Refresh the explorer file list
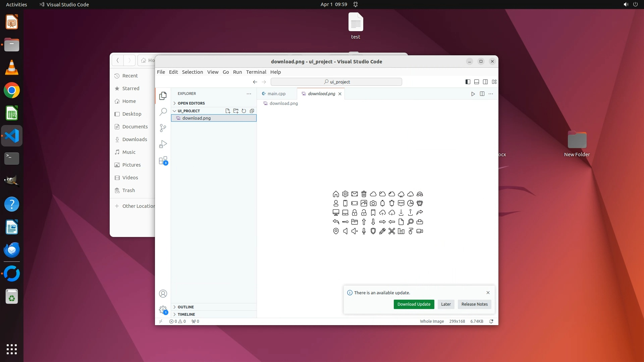The width and height of the screenshot is (644, 362). [244, 111]
